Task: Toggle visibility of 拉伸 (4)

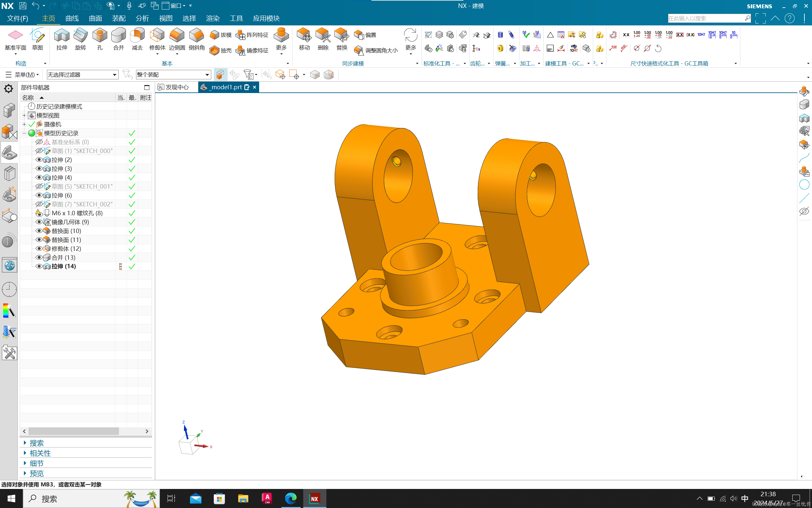Action: [39, 177]
